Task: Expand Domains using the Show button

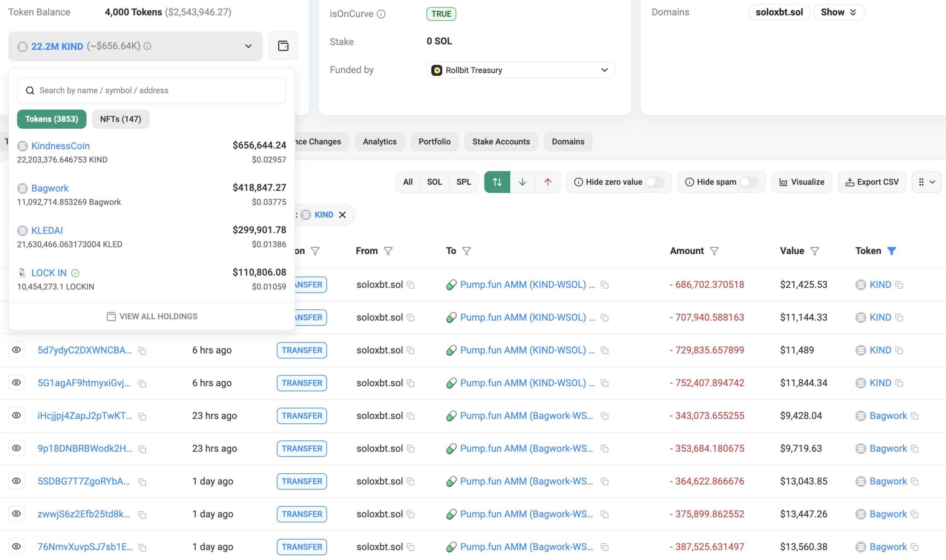Action: point(839,12)
